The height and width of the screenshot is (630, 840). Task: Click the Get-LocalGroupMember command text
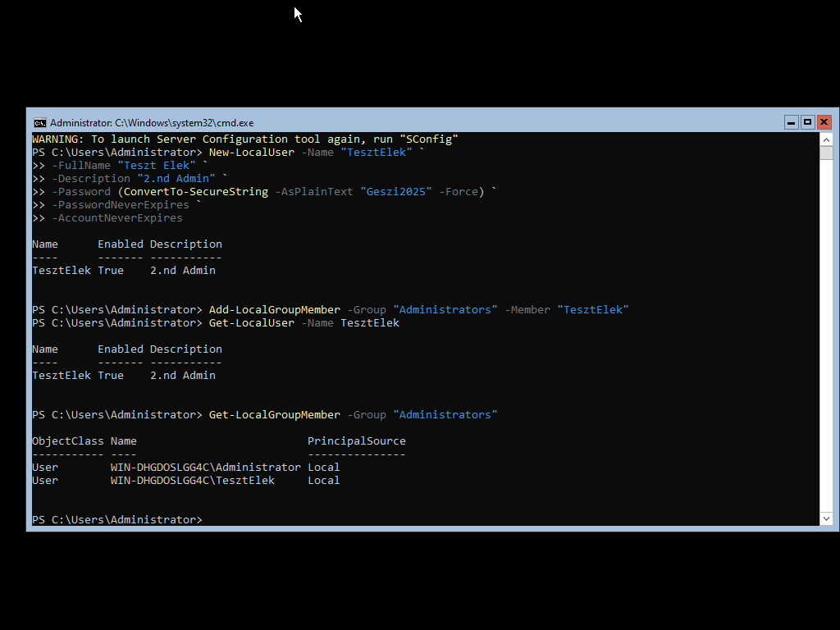point(274,415)
